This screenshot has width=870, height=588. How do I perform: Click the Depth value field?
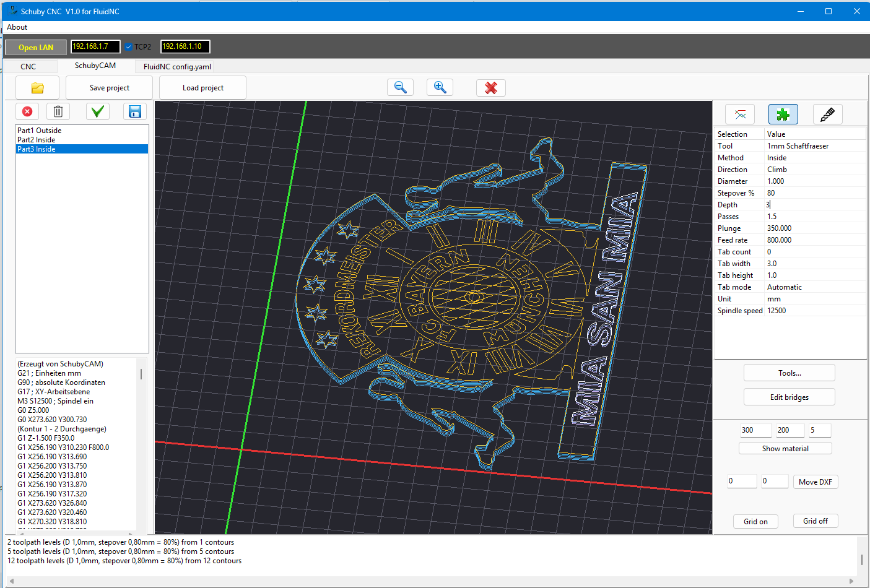click(x=815, y=205)
